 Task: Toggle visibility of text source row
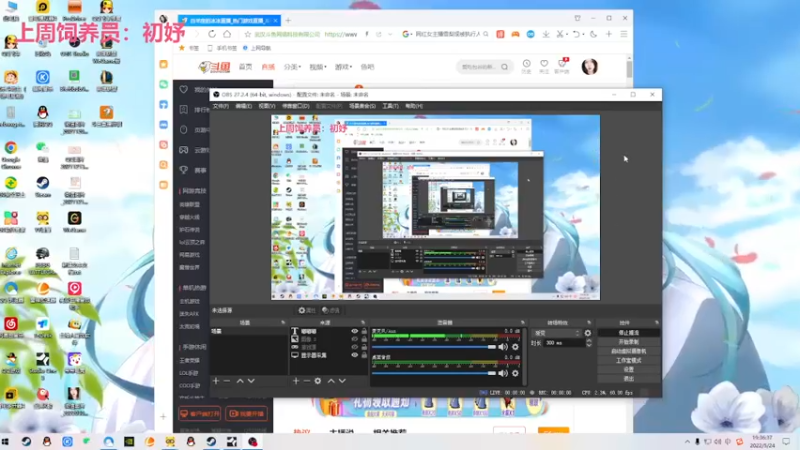point(355,331)
